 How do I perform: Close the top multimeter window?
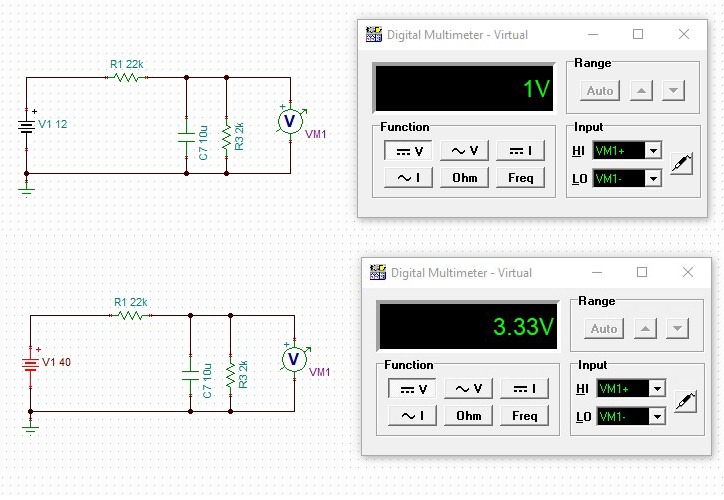pyautogui.click(x=684, y=34)
